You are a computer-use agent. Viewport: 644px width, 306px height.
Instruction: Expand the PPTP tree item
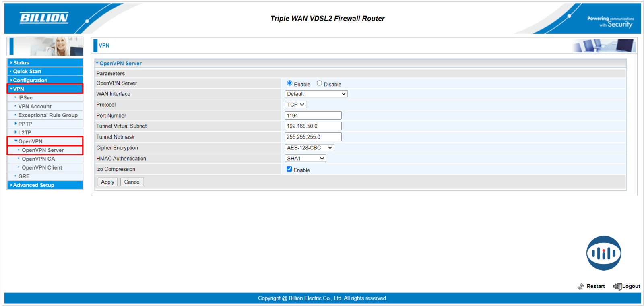point(16,124)
